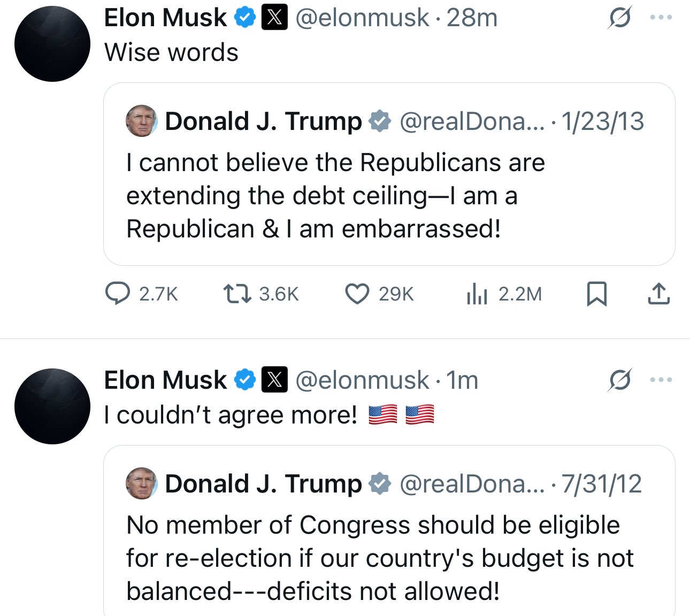The width and height of the screenshot is (690, 616).
Task: Share the 'Wise words' post
Action: (658, 294)
